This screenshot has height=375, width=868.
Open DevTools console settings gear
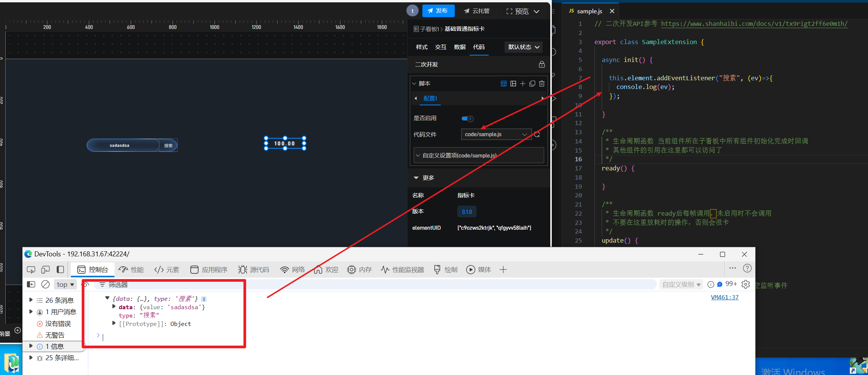745,284
